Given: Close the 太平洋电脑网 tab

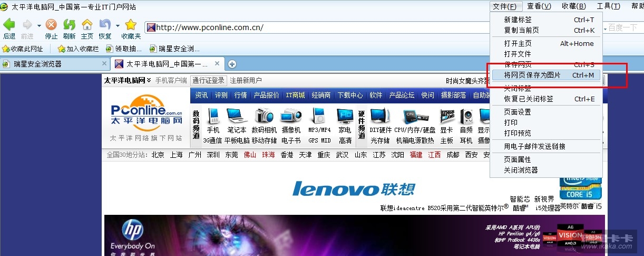Looking at the screenshot, I should point(217,64).
